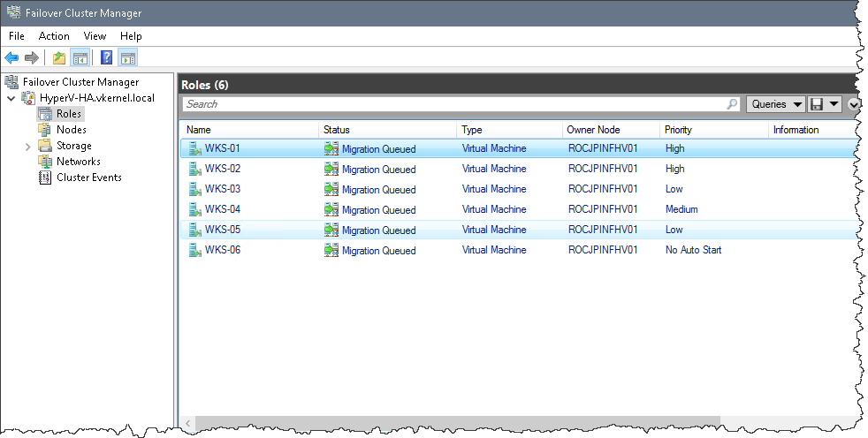Screen dimensions: 868x438
Task: Sort by the Status column header
Action: point(387,130)
